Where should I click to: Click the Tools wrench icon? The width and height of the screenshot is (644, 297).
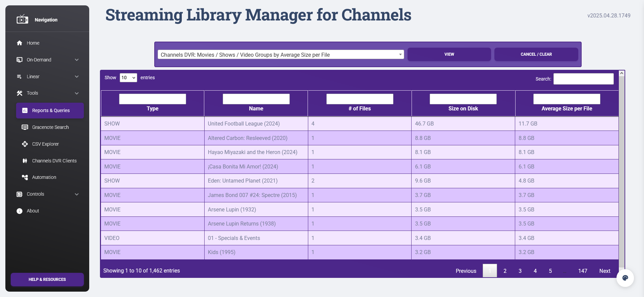click(x=19, y=93)
